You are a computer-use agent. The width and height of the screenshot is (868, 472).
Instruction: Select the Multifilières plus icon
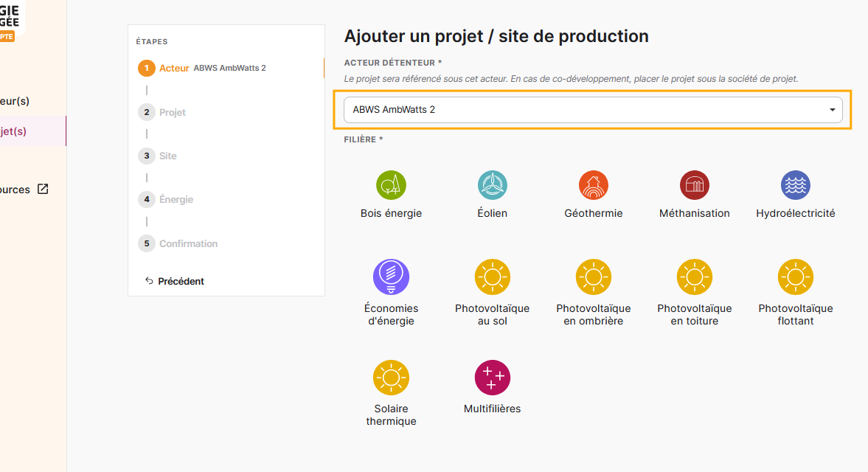[492, 378]
